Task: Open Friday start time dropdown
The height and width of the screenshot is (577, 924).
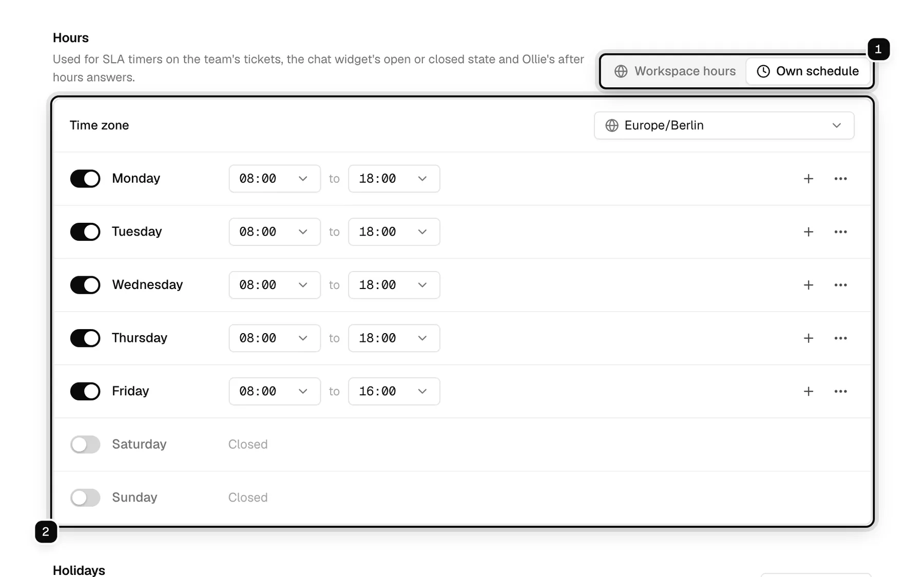Action: coord(275,391)
